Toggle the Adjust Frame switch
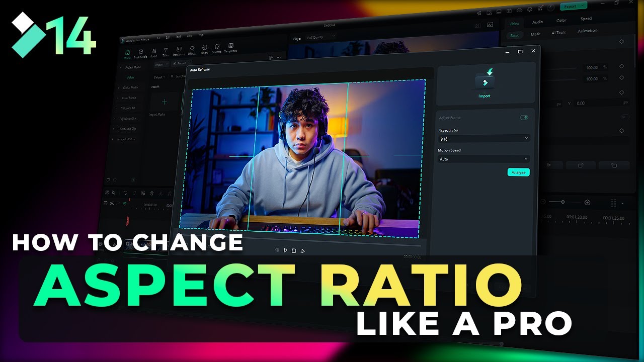The width and height of the screenshot is (644, 362). pos(524,117)
